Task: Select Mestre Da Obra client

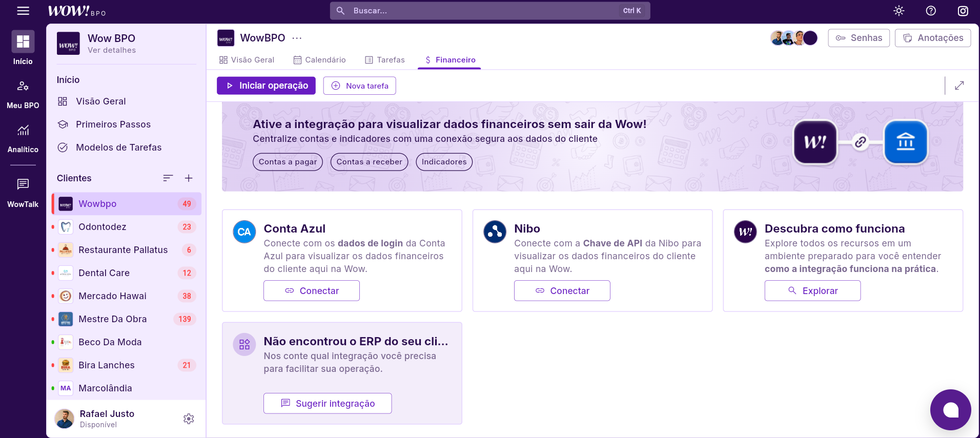Action: point(113,319)
